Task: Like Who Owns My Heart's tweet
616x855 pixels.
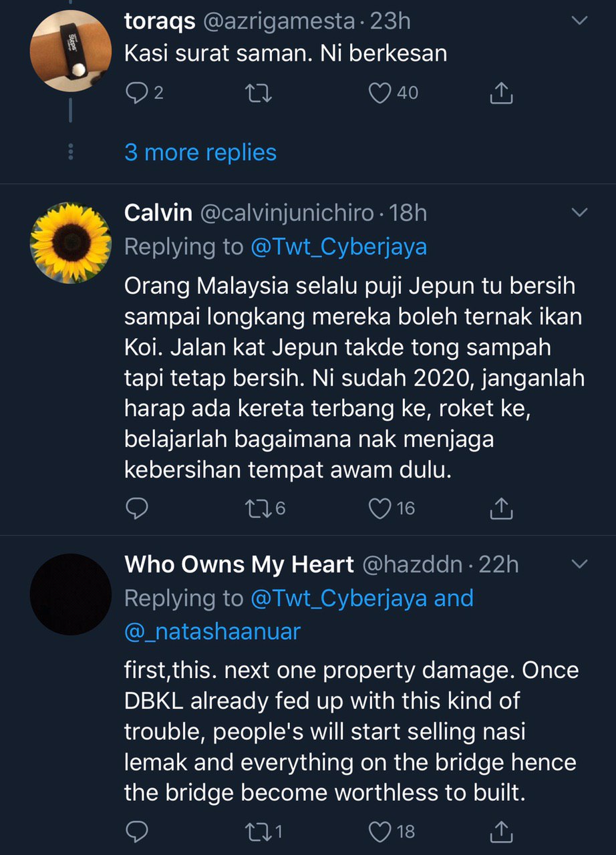Action: [380, 832]
